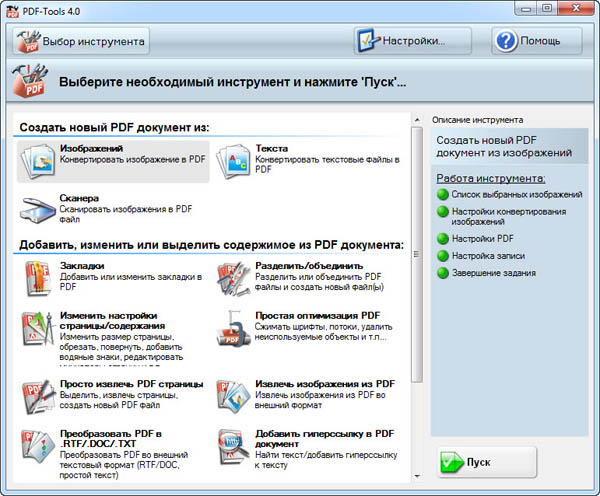Click green dot beside Настройки PDF
The height and width of the screenshot is (496, 600).
point(443,238)
